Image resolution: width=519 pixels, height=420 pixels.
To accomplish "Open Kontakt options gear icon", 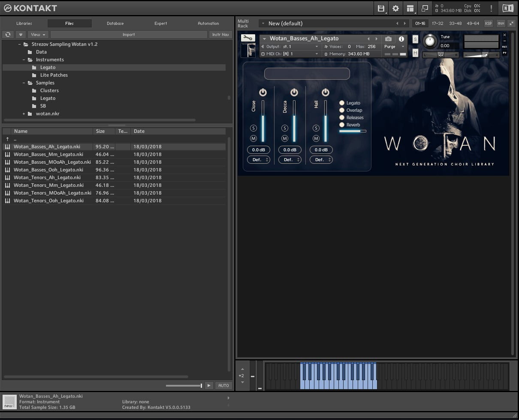I will point(395,8).
